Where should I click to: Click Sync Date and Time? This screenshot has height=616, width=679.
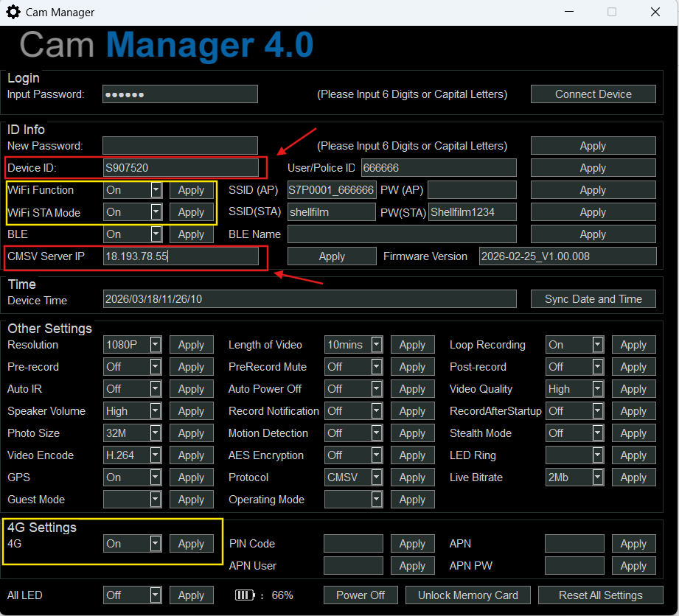593,298
